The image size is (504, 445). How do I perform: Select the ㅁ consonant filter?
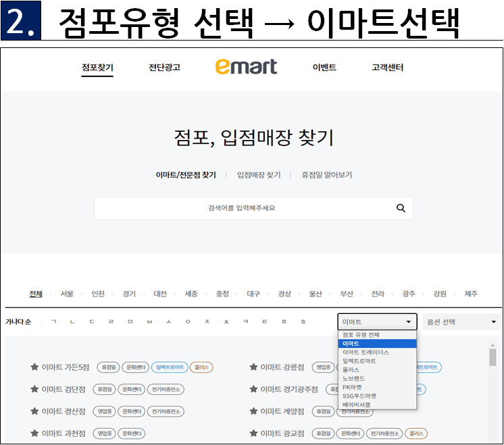click(x=130, y=321)
